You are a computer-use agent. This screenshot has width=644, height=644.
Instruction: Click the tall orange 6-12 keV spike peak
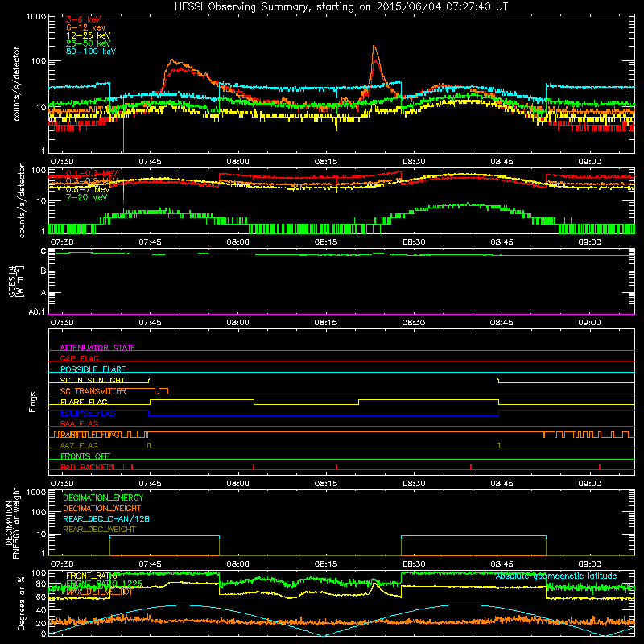pos(374,47)
